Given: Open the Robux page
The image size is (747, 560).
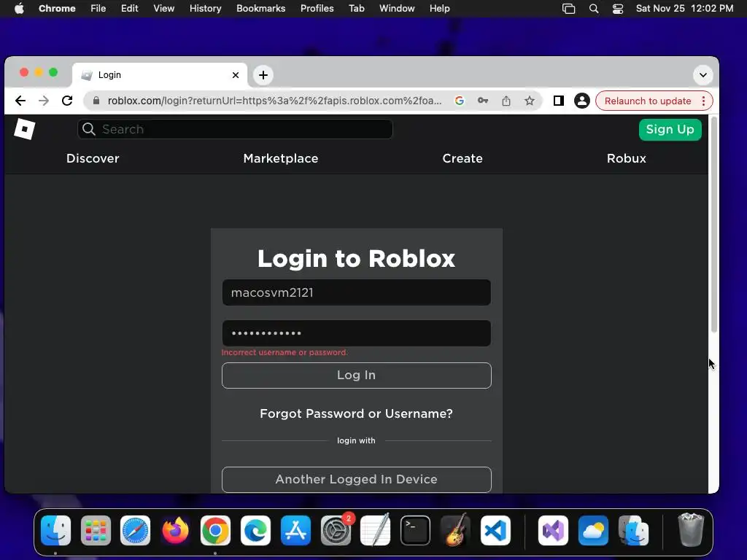Looking at the screenshot, I should (x=627, y=158).
